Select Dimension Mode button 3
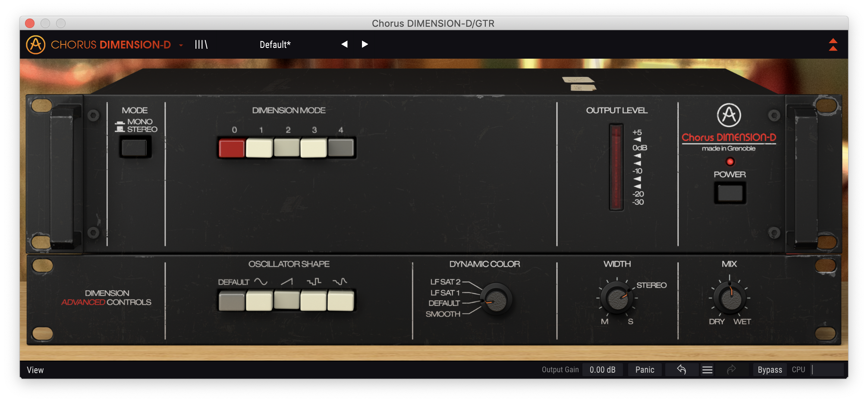 (x=314, y=148)
